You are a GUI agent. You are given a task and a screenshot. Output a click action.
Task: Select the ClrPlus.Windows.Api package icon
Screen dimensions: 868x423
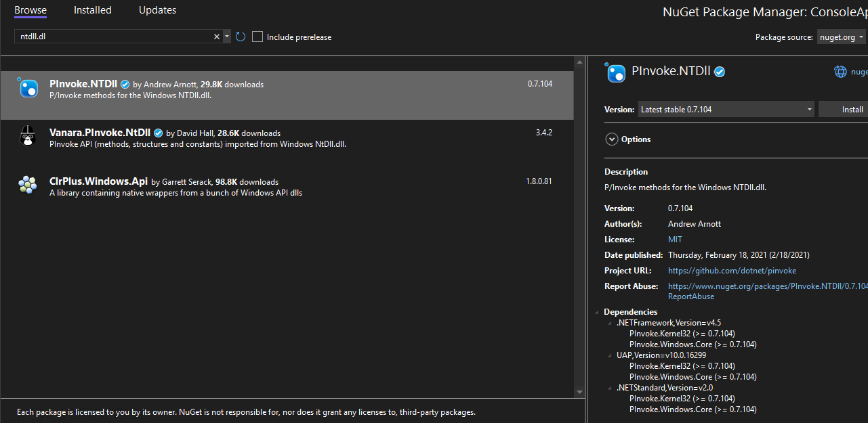28,185
